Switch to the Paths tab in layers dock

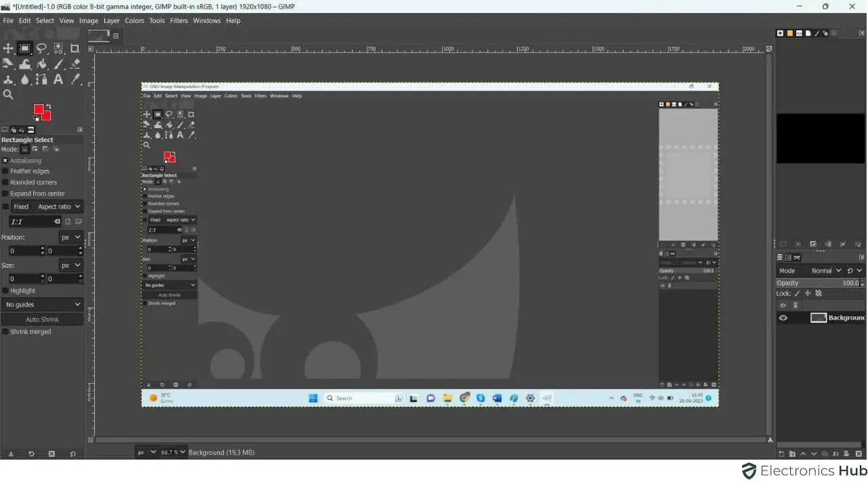click(796, 257)
